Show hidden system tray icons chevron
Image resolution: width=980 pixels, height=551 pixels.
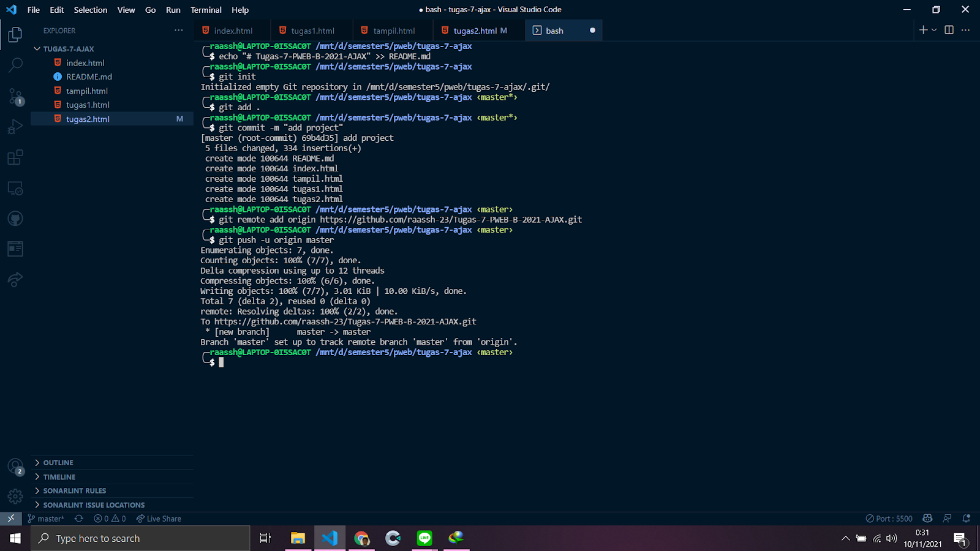coord(846,539)
